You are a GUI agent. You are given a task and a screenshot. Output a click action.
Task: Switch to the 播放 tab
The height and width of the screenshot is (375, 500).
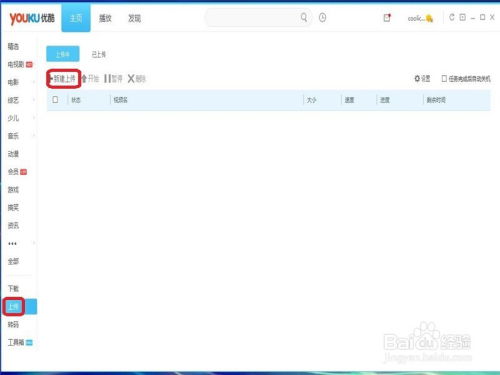pos(105,18)
